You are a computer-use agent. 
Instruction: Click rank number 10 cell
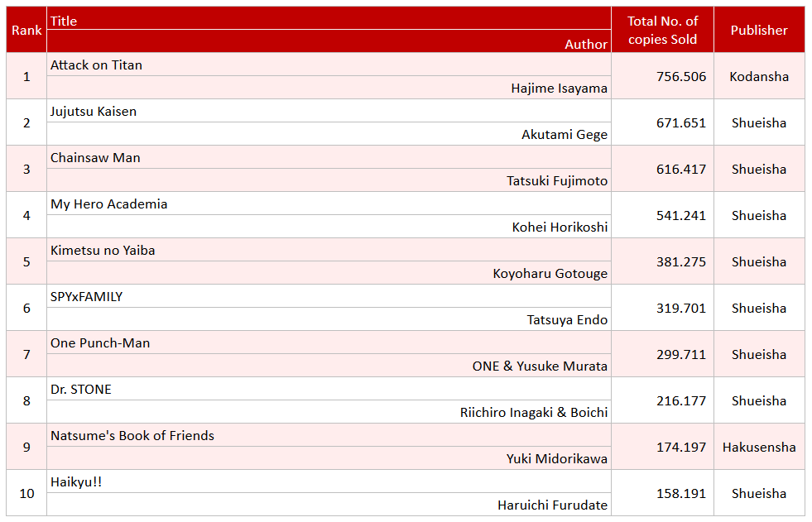[x=26, y=493]
